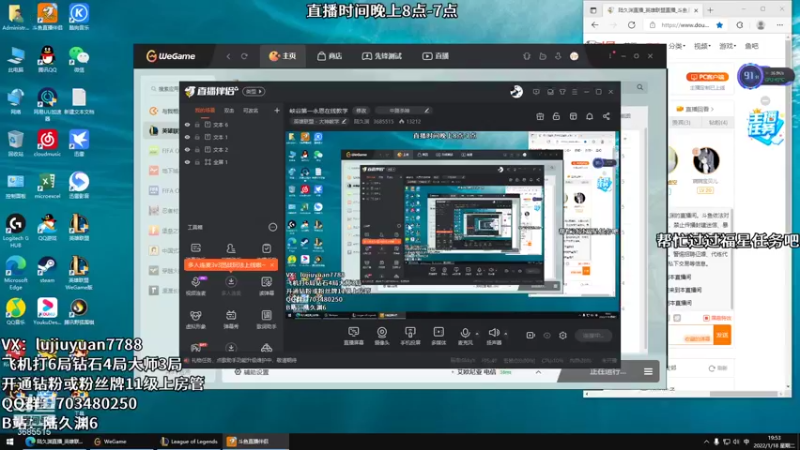800x450 pixels.
Task: Open the 歌词助手 lyrics helper tool
Action: 266,319
